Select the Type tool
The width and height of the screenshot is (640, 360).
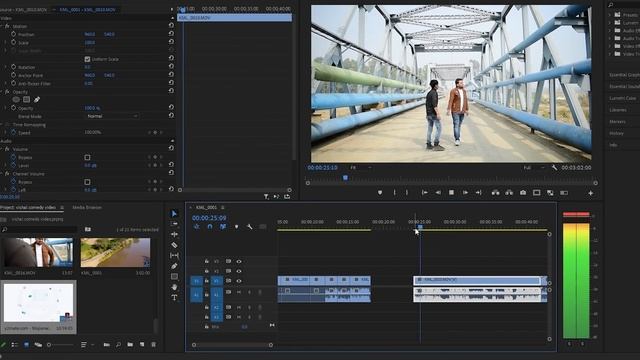[174, 298]
